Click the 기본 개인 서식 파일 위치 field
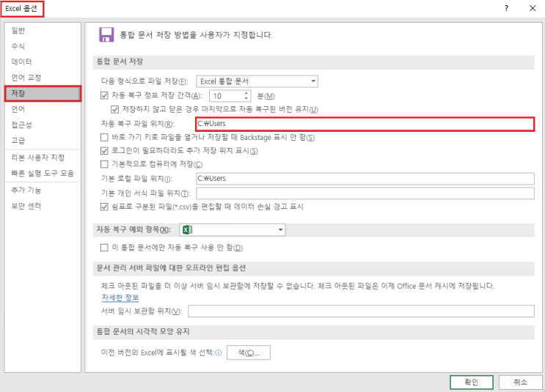 (x=365, y=193)
